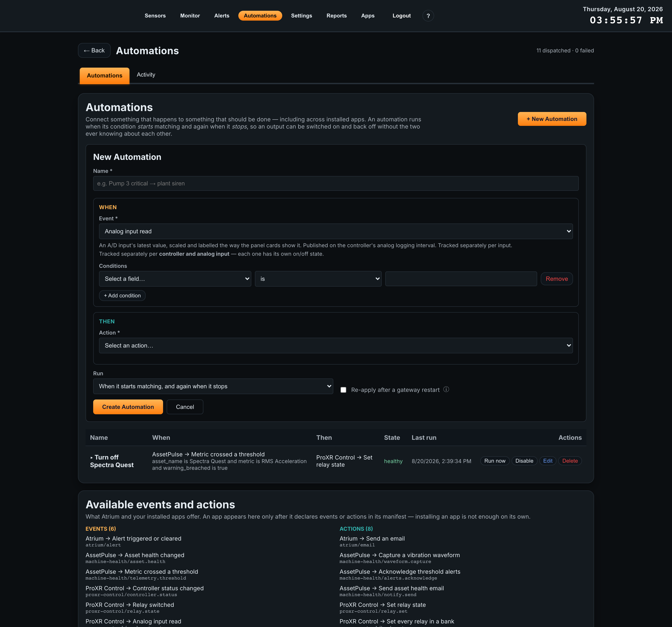Click '8/20/2026, 2:39:34 PM' last run cell

[441, 461]
